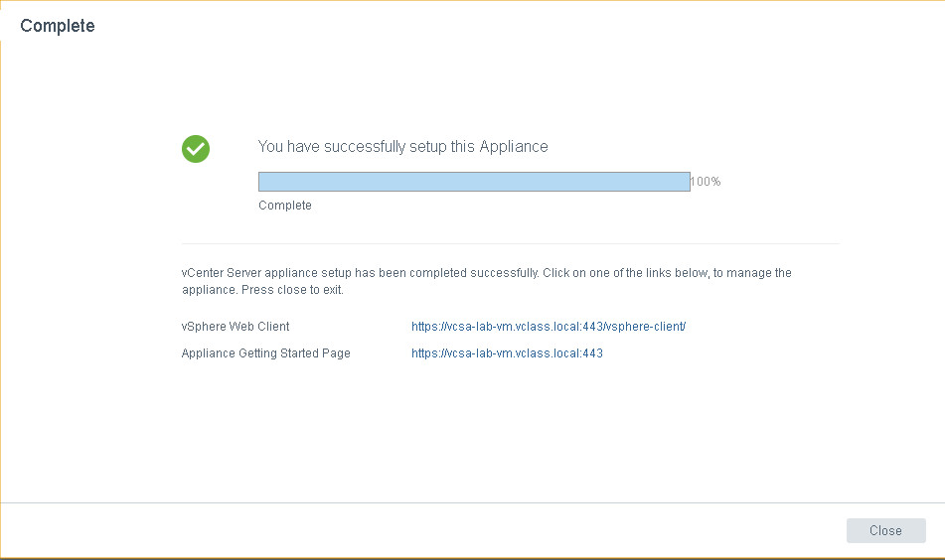
Task: Click the footer separator above Close button
Action: [x=472, y=503]
